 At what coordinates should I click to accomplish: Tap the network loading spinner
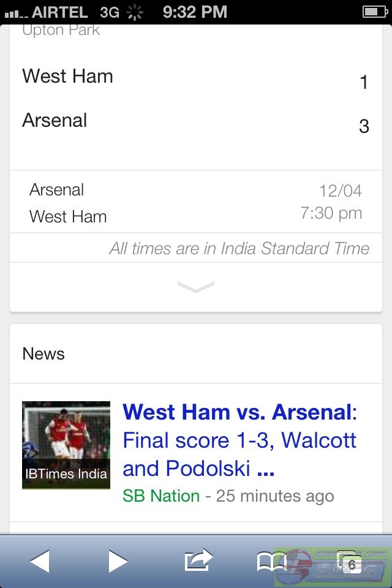tap(135, 12)
